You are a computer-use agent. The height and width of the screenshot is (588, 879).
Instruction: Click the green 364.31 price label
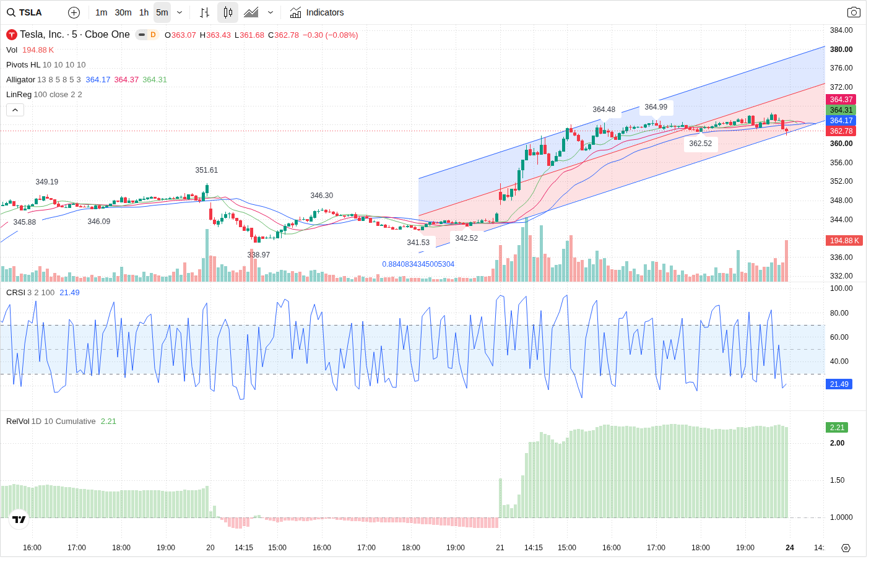[841, 110]
